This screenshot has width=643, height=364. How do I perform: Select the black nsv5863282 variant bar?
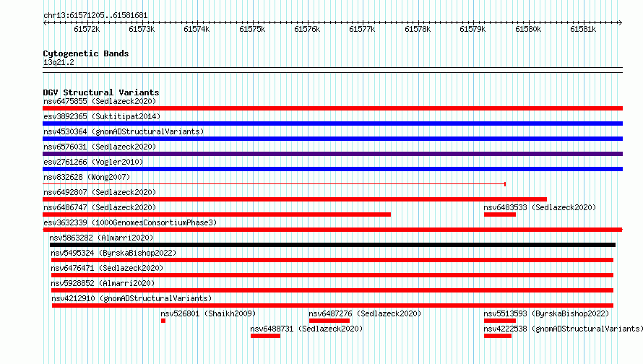pos(332,245)
